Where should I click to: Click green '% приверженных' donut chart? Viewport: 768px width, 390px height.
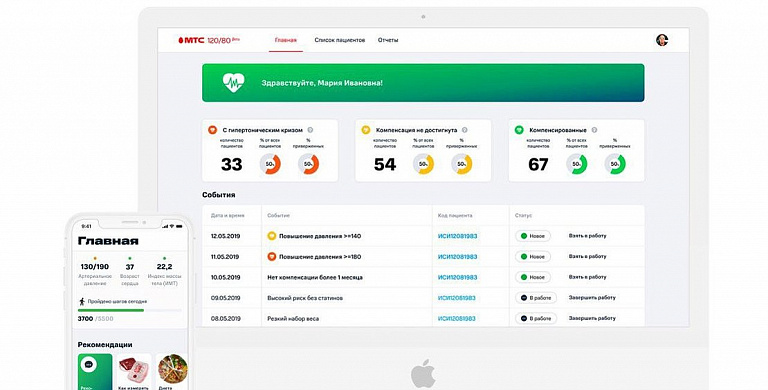615,164
